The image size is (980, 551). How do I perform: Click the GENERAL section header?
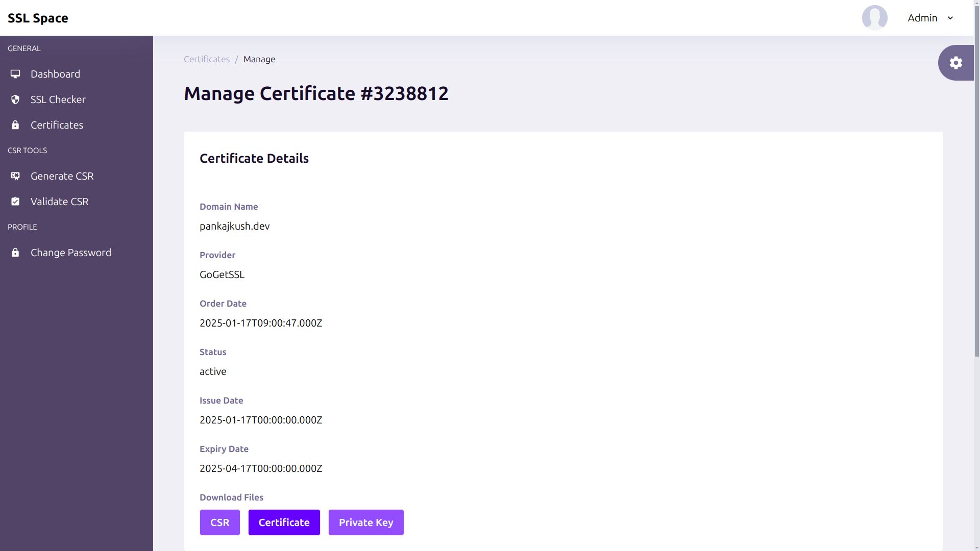point(24,48)
